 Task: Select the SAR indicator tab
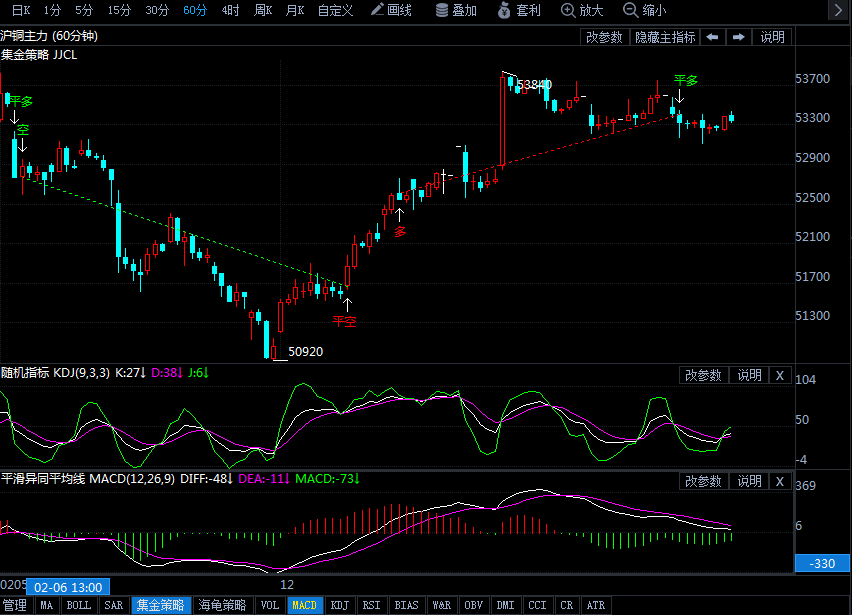point(114,605)
